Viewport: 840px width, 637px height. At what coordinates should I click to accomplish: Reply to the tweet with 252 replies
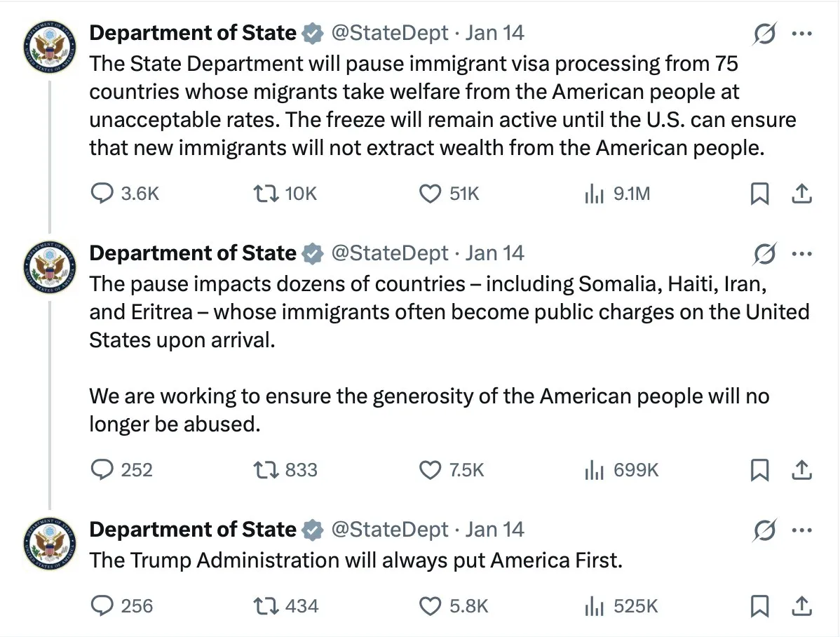click(104, 469)
